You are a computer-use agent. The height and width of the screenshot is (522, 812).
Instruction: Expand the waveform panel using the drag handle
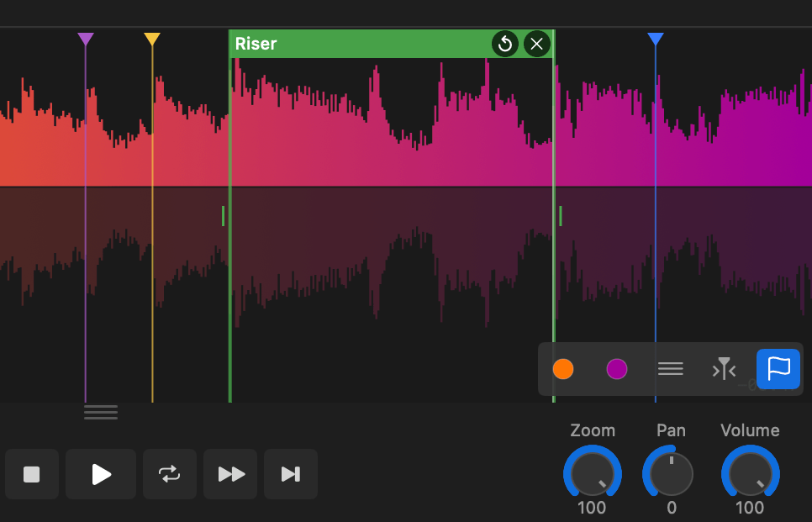(100, 412)
